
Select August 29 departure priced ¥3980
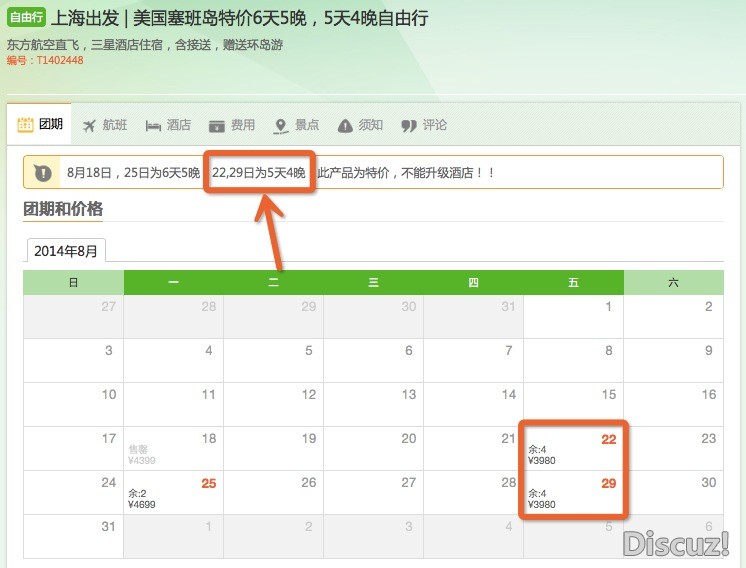[x=573, y=493]
